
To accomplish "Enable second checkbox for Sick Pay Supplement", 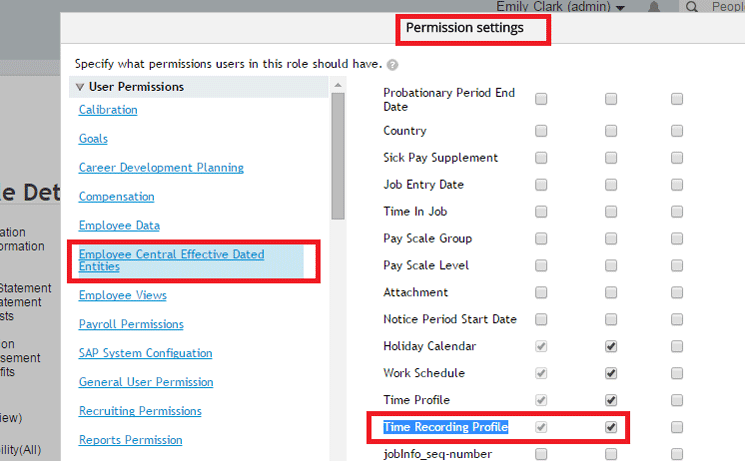I will pos(611,158).
